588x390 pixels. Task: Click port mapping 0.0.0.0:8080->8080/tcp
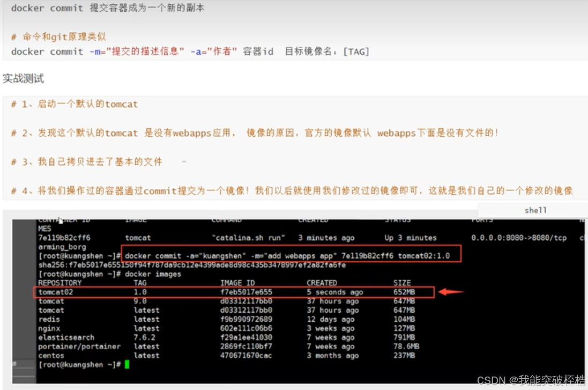[x=519, y=238]
